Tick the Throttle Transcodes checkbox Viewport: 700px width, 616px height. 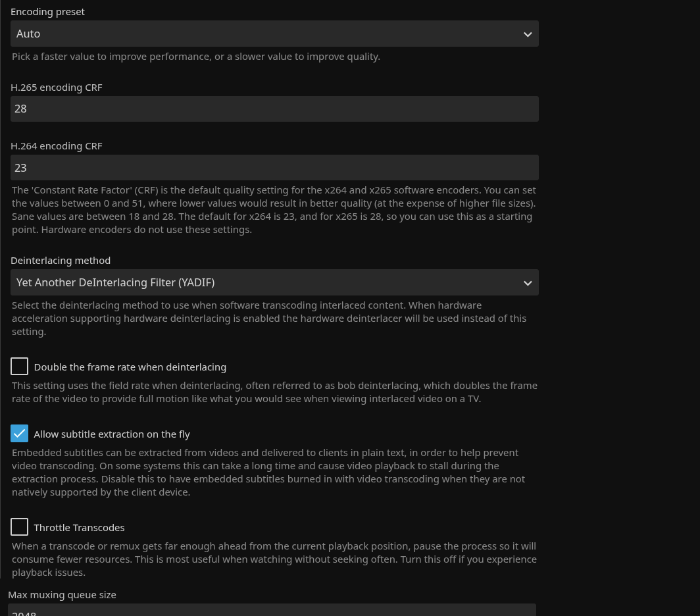[20, 527]
